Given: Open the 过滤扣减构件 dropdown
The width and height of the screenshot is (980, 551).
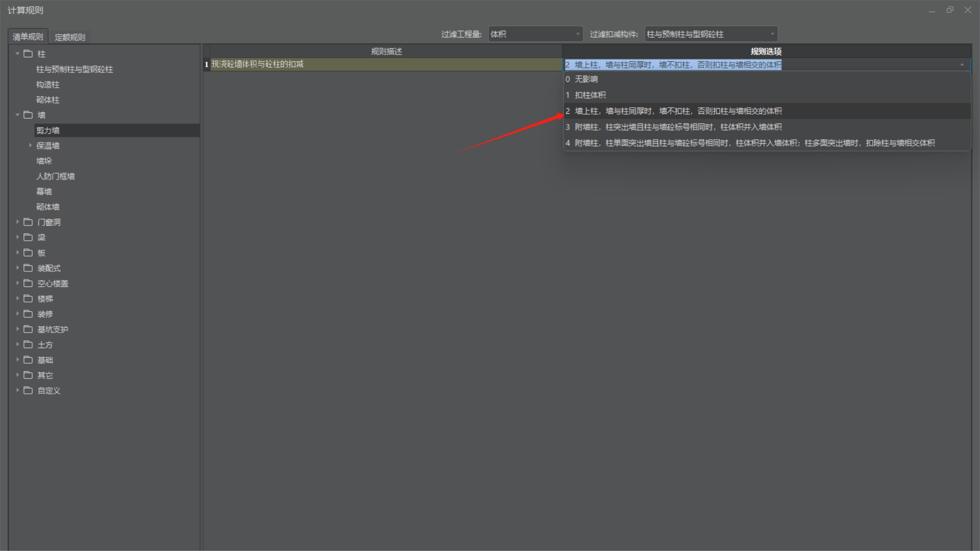Looking at the screenshot, I should [710, 34].
